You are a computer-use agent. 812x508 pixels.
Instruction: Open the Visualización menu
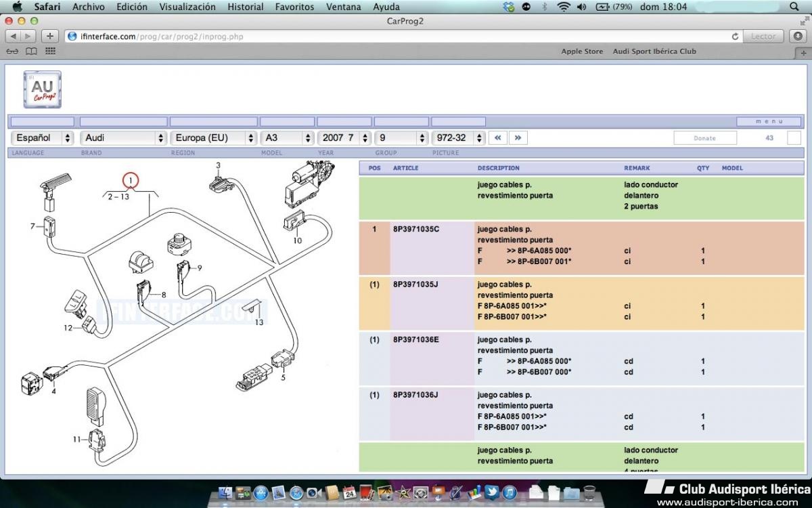click(x=187, y=7)
